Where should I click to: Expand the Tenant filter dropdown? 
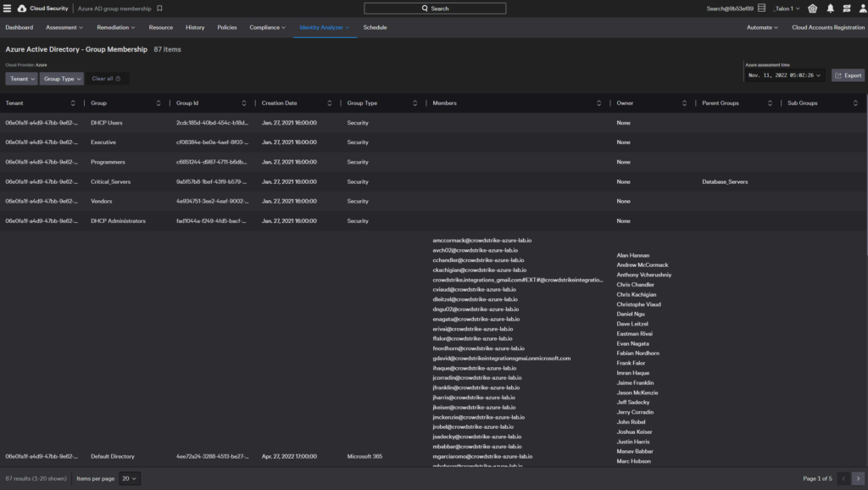21,79
